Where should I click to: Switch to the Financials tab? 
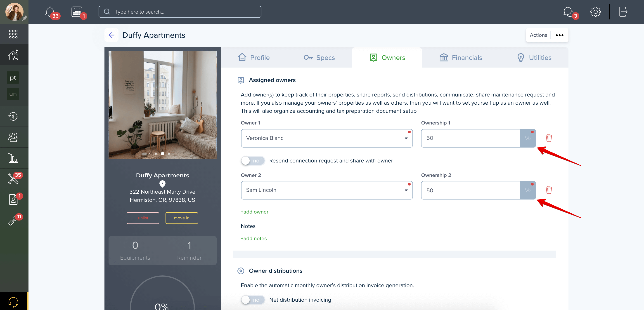[461, 57]
